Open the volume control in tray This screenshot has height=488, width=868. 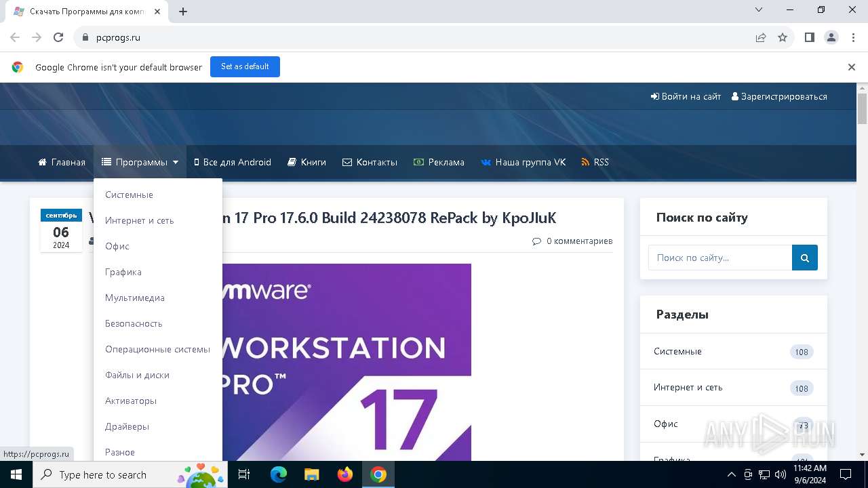(781, 474)
